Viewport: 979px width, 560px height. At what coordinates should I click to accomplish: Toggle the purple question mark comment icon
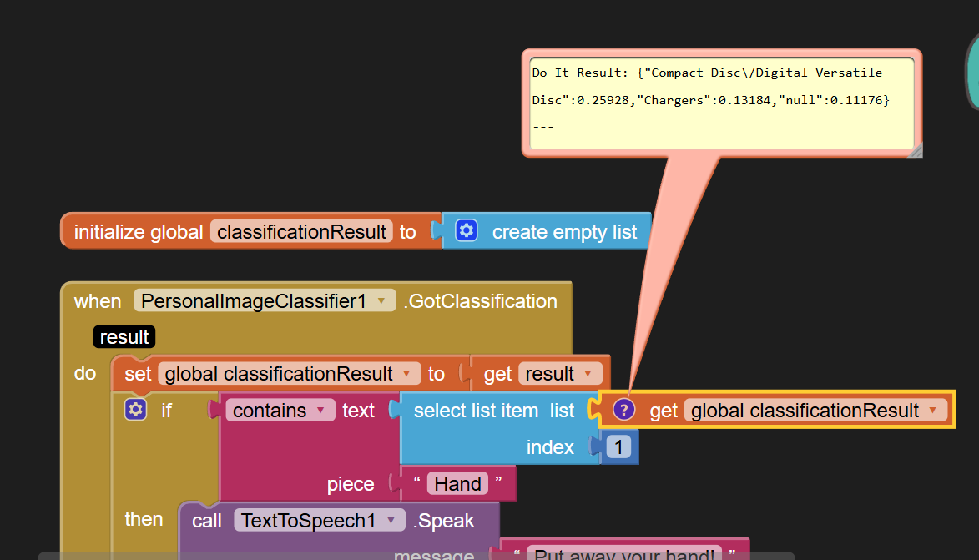point(623,410)
